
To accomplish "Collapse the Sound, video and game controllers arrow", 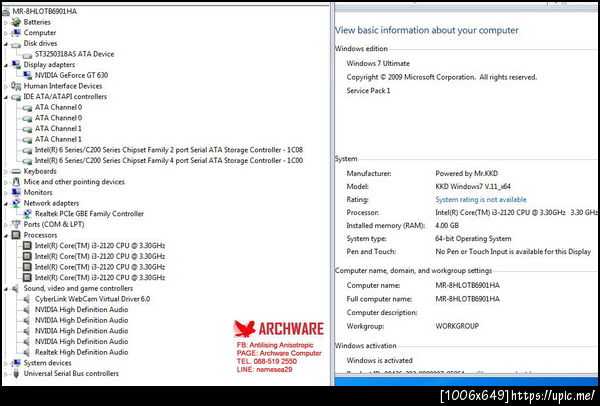I will (x=6, y=289).
